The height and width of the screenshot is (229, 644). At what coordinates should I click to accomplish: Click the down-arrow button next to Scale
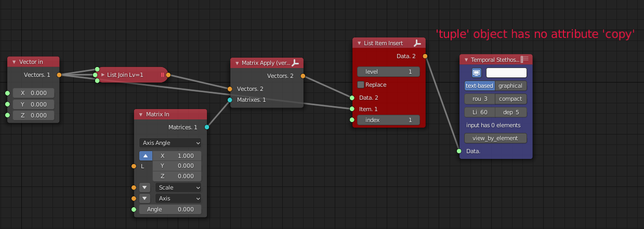(145, 187)
